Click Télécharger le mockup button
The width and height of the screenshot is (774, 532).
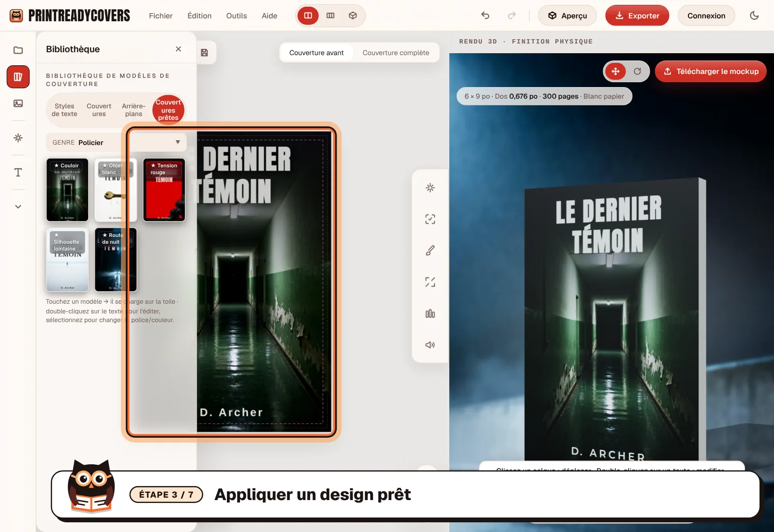(711, 72)
